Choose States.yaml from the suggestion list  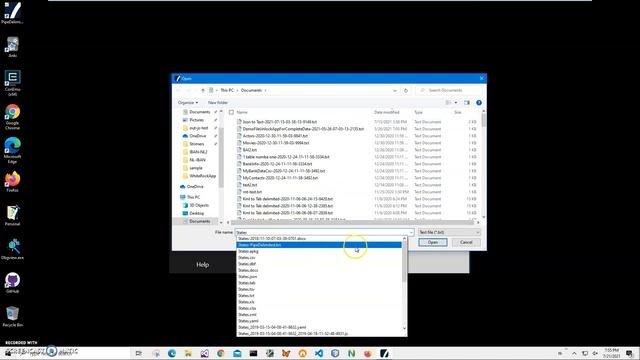(x=319, y=321)
